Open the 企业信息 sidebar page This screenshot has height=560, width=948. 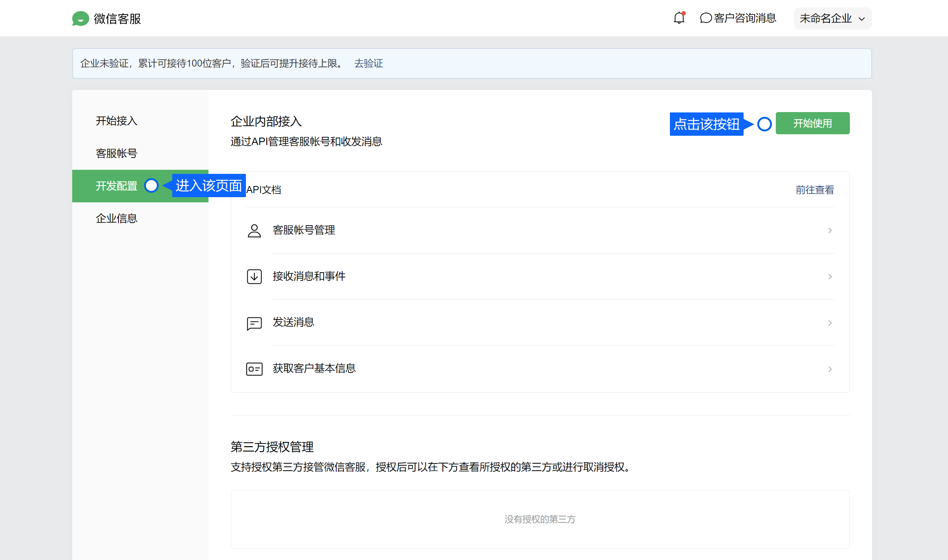point(116,219)
